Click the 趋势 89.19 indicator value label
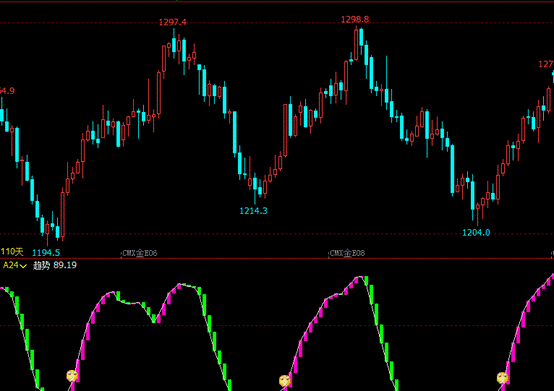Viewport: 554px width, 391px height. [55, 265]
